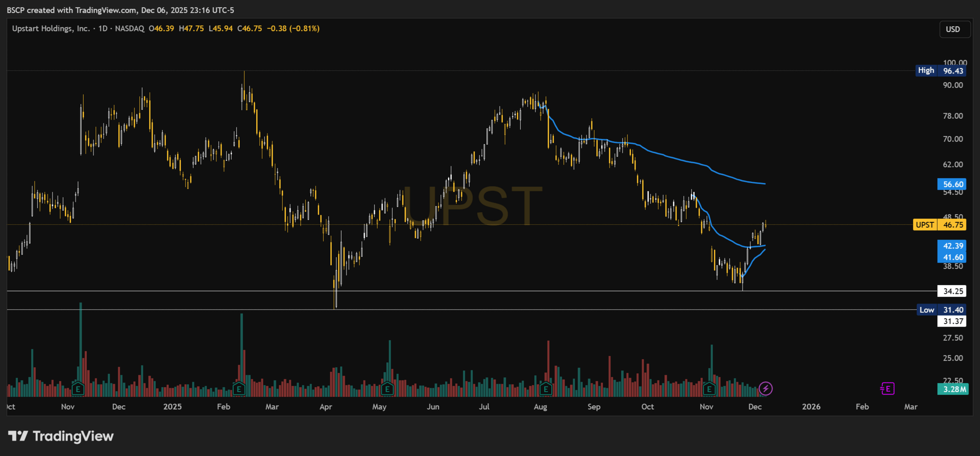Click the 62.00 price axis value
Image resolution: width=980 pixels, height=456 pixels.
(x=953, y=164)
